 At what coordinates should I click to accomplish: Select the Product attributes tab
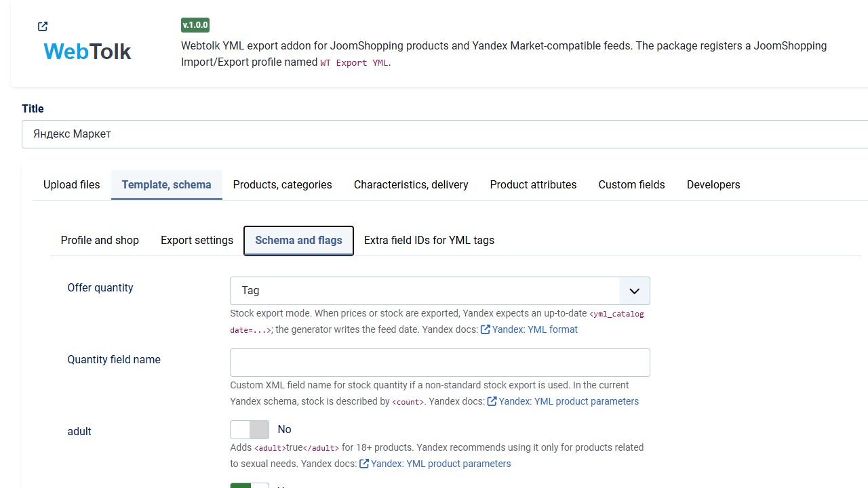(x=534, y=184)
